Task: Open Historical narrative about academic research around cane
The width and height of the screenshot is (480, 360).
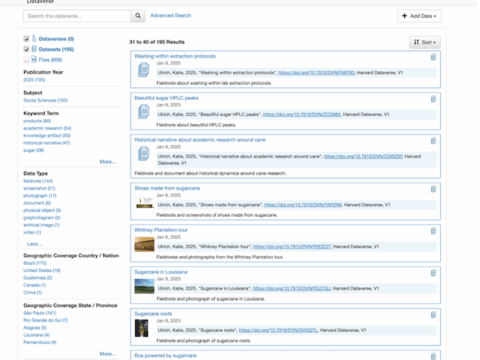Action: pos(200,140)
